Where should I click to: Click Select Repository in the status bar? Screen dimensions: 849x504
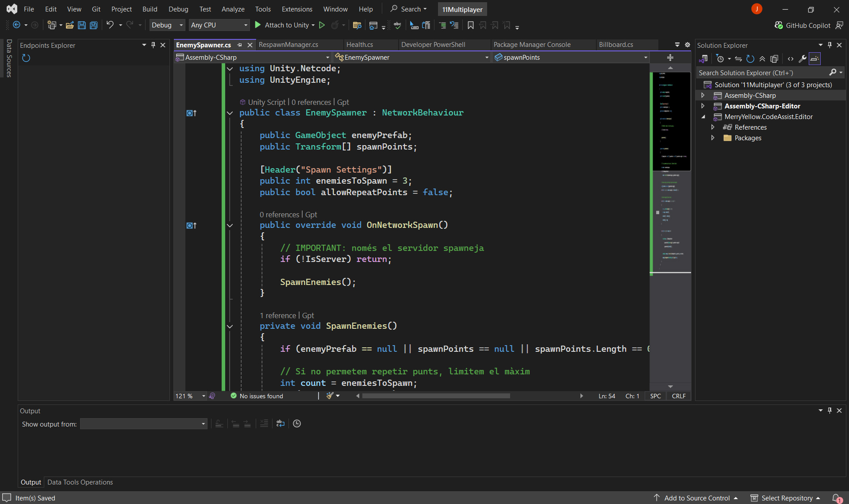click(787, 498)
